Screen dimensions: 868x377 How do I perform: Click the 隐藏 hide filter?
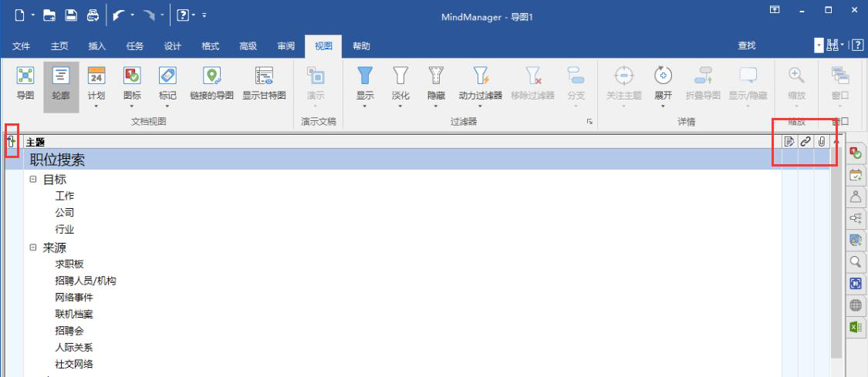pos(436,83)
